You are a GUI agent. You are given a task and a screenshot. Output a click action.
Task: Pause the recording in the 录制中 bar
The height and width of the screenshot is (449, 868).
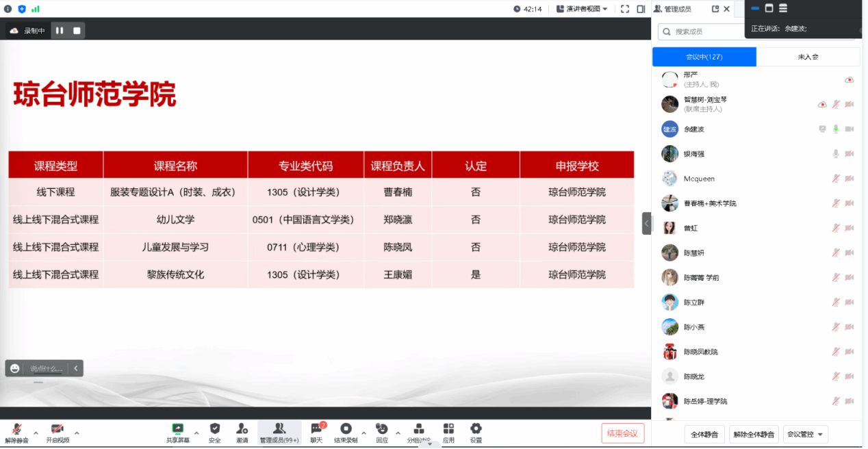pyautogui.click(x=60, y=30)
